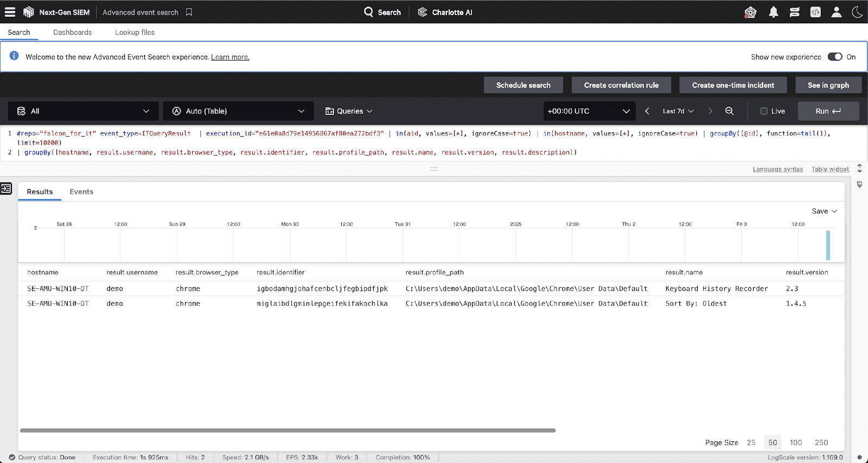Viewport: 868px width, 463px height.
Task: Open the Language syntax link
Action: (x=778, y=169)
